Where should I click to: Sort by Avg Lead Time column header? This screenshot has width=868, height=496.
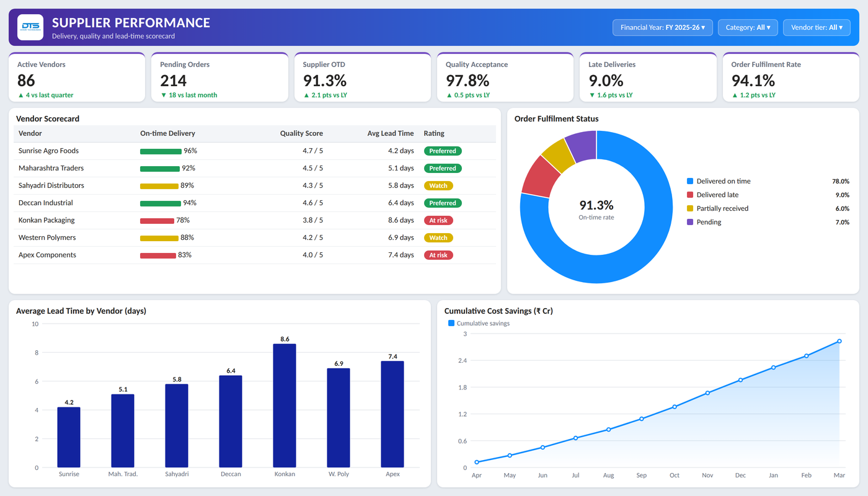[x=390, y=133]
